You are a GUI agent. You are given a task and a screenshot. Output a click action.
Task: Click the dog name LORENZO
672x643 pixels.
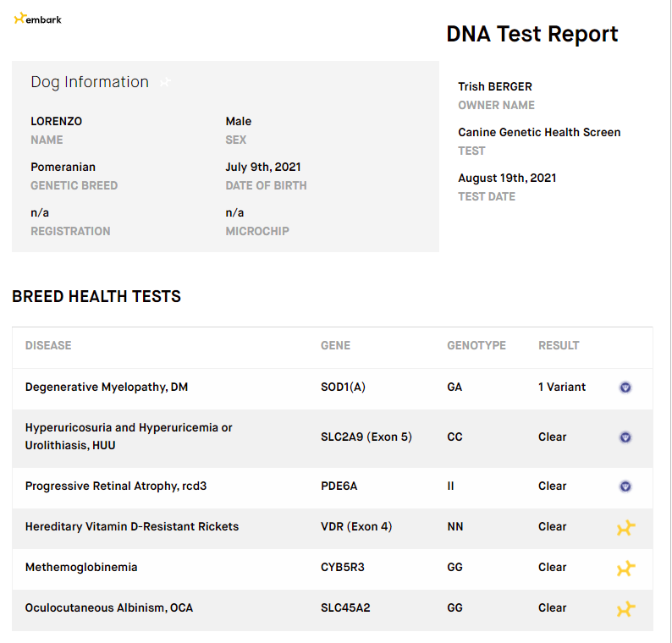coord(56,121)
